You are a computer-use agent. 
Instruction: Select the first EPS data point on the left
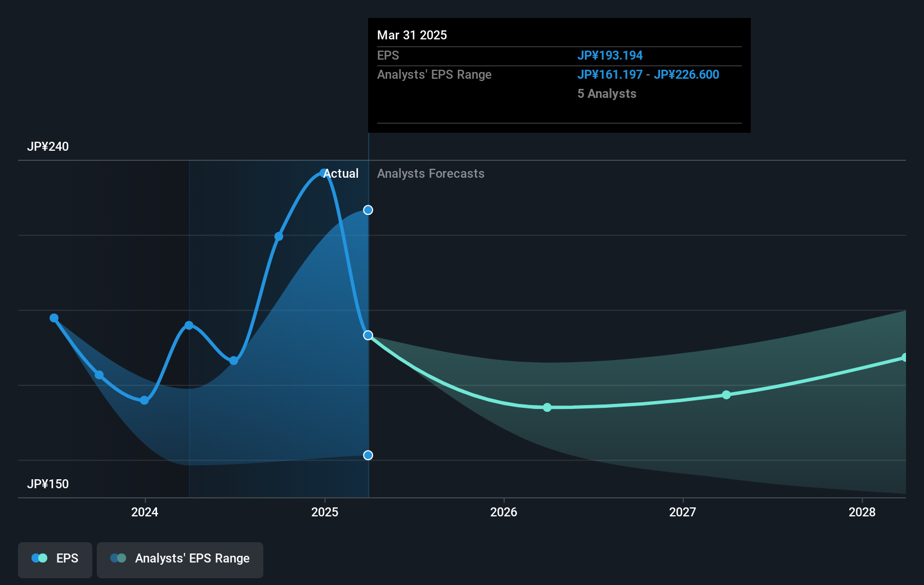pyautogui.click(x=54, y=318)
